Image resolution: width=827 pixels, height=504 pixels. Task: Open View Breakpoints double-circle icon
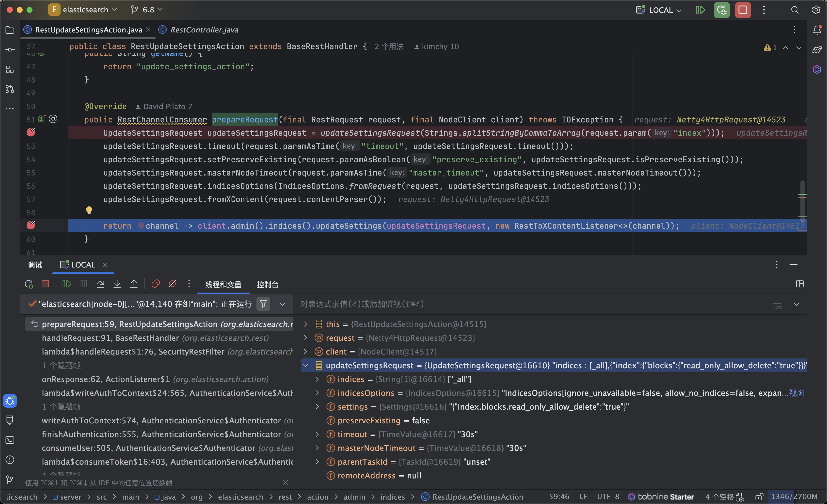155,284
